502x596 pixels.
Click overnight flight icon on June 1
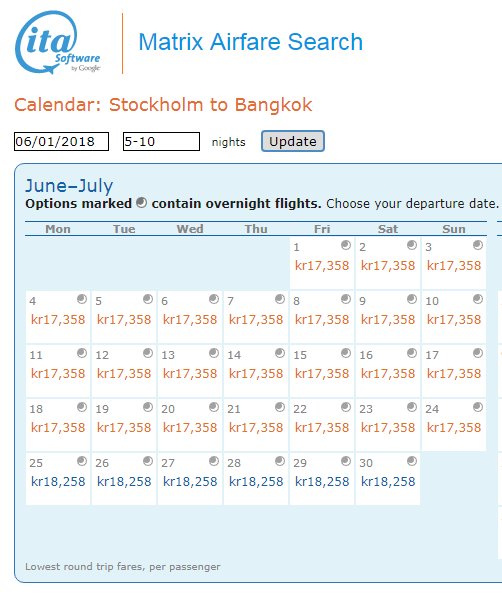tap(346, 245)
